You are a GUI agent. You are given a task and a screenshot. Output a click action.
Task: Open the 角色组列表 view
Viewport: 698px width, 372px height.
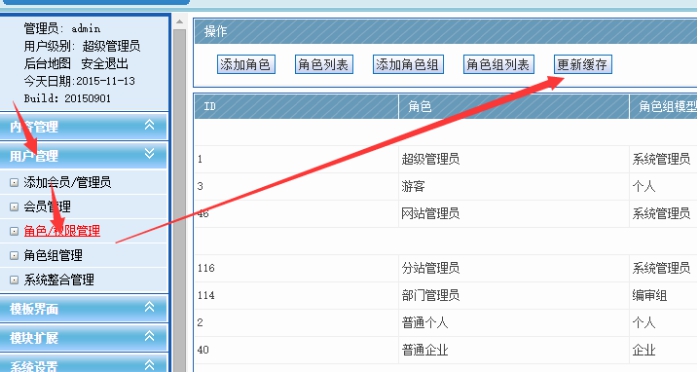(498, 65)
